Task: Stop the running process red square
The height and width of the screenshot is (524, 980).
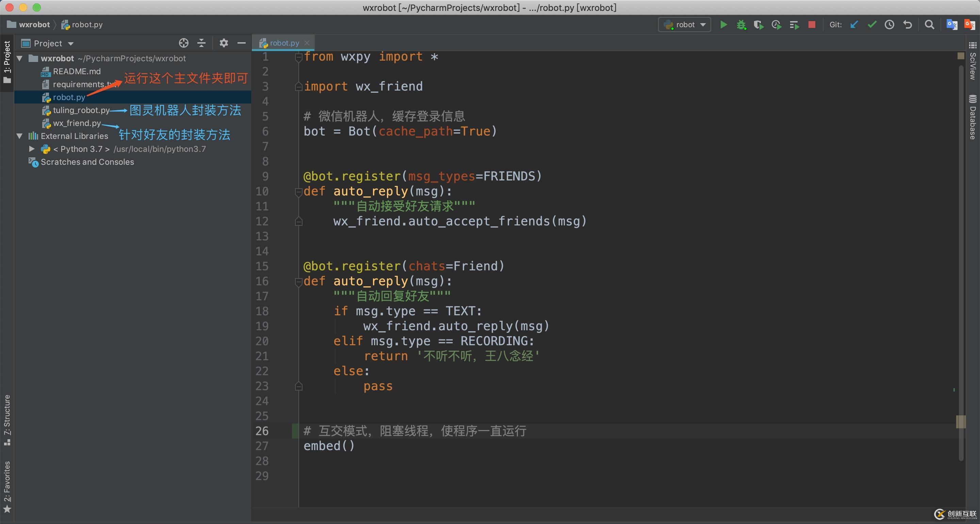Action: coord(812,25)
